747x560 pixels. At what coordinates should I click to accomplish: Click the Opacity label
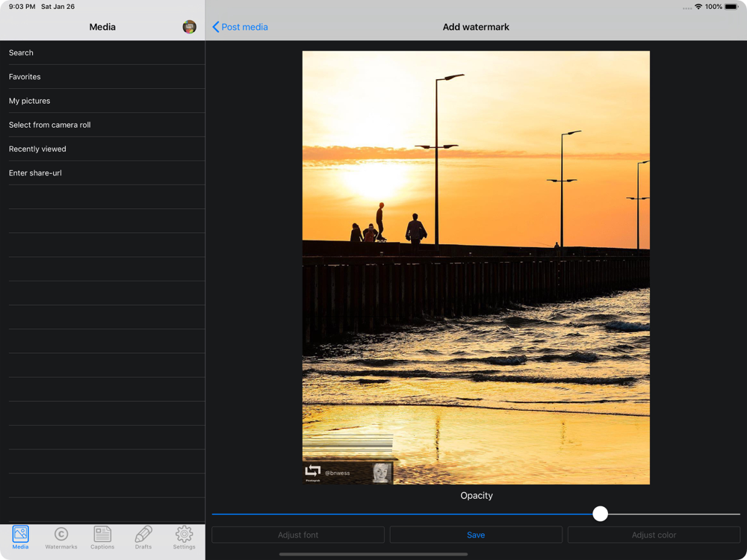coord(477,496)
